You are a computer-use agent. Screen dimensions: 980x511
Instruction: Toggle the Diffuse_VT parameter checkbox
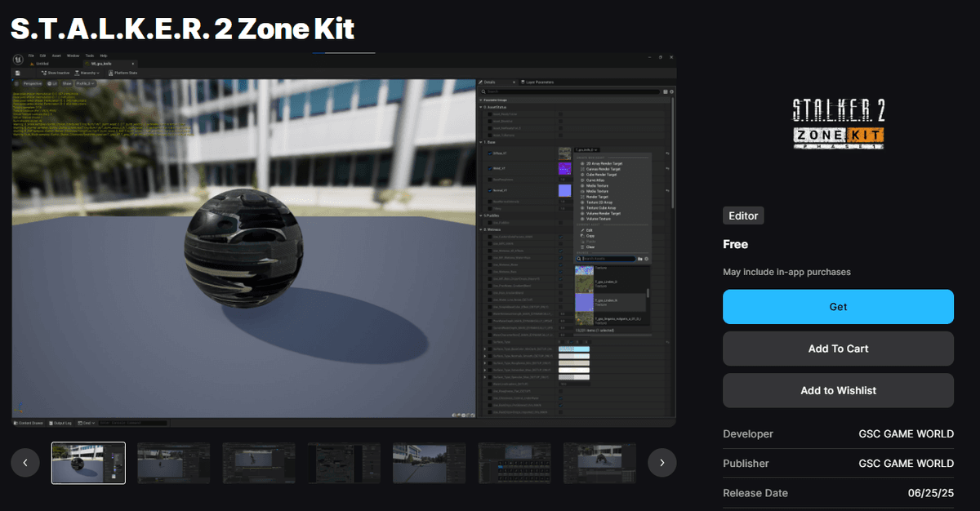click(489, 153)
